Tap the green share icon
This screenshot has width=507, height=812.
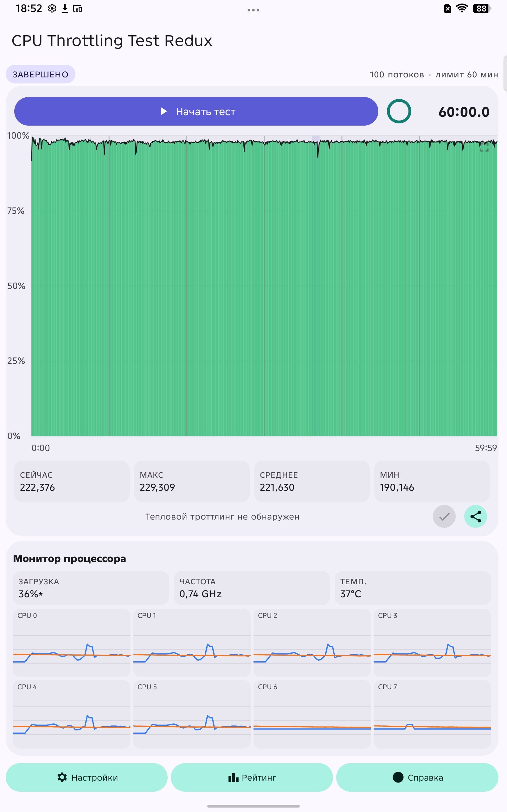(476, 516)
